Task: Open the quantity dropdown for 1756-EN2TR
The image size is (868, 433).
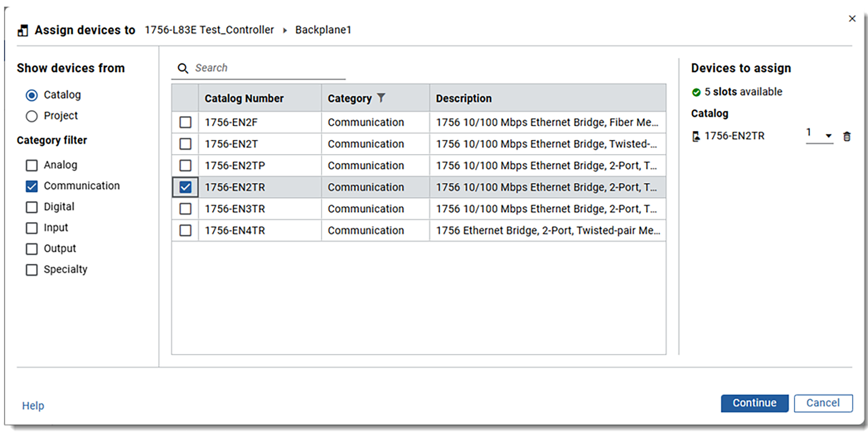Action: (828, 136)
